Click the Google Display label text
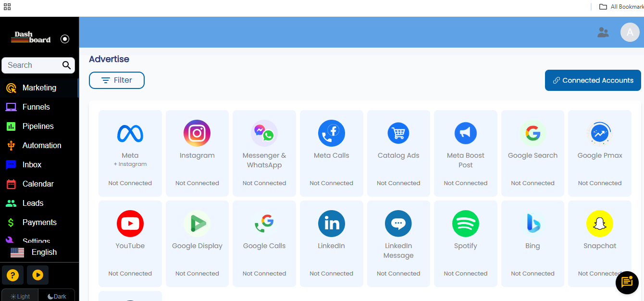Image resolution: width=644 pixels, height=301 pixels. (x=197, y=246)
